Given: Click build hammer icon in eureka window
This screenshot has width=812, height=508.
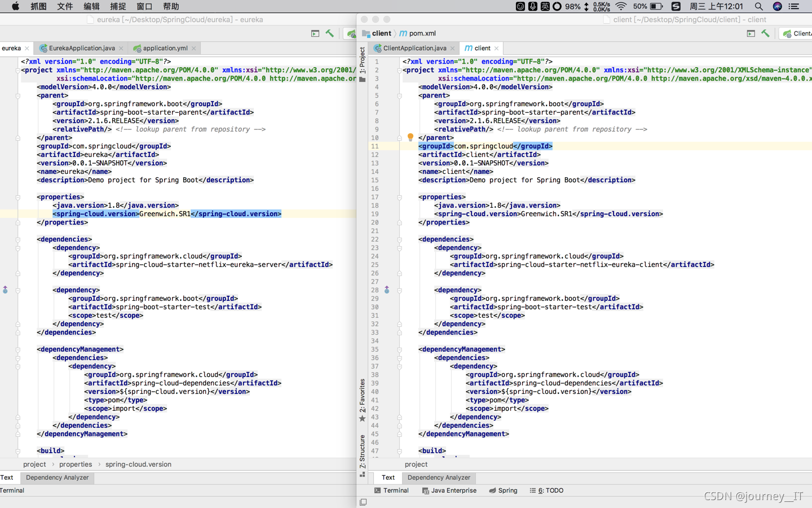Looking at the screenshot, I should 330,33.
